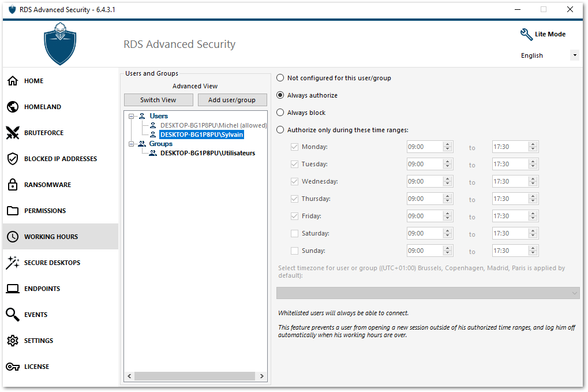
Task: Click the Endpoints laptop icon
Action: coord(13,289)
